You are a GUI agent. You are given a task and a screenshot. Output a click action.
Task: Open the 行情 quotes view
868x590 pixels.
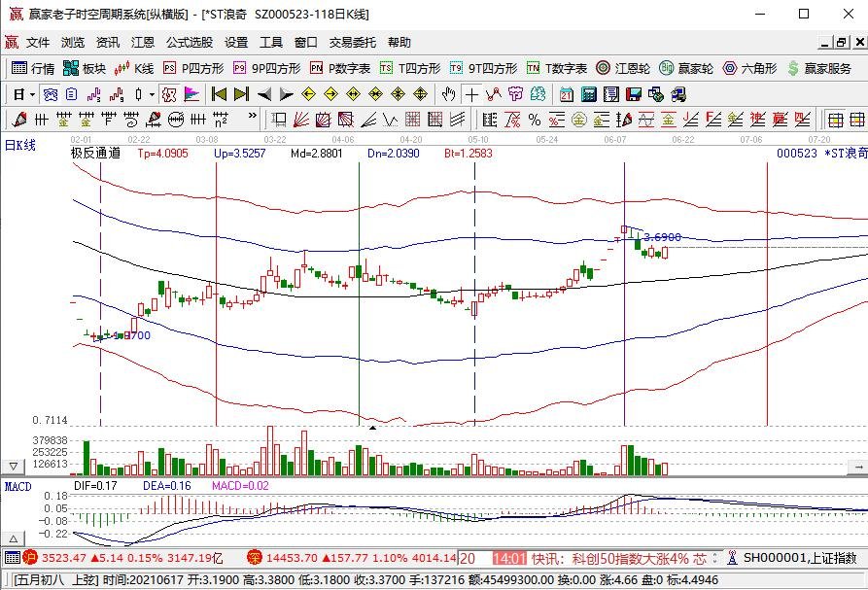coord(33,68)
